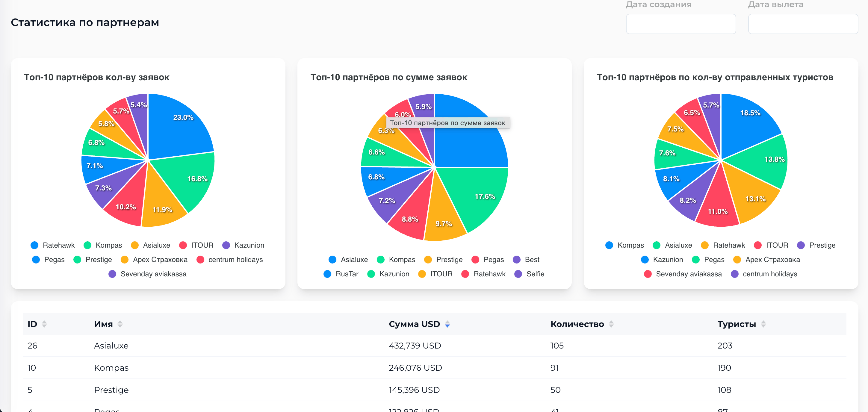Click the Туристы column header
Image resolution: width=868 pixels, height=412 pixels.
737,324
